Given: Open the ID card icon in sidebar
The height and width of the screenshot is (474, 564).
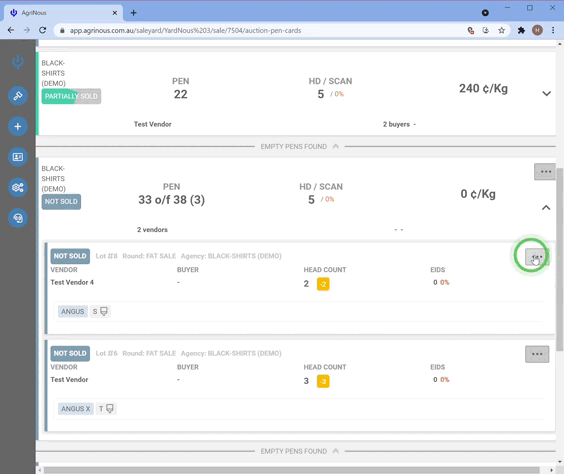Looking at the screenshot, I should (x=18, y=157).
